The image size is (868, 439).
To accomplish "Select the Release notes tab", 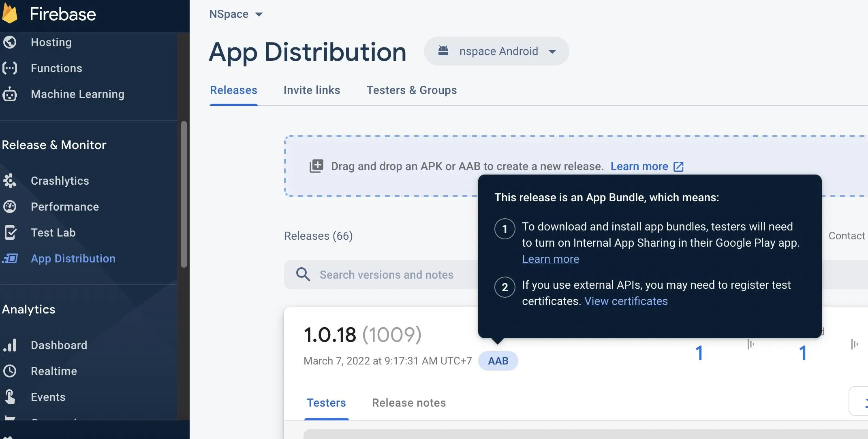I will tap(408, 403).
